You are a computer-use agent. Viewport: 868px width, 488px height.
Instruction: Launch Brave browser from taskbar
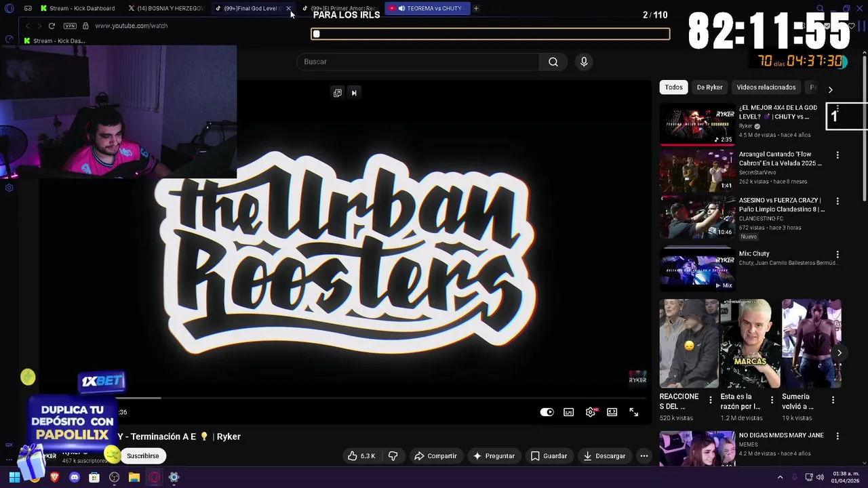(55, 477)
